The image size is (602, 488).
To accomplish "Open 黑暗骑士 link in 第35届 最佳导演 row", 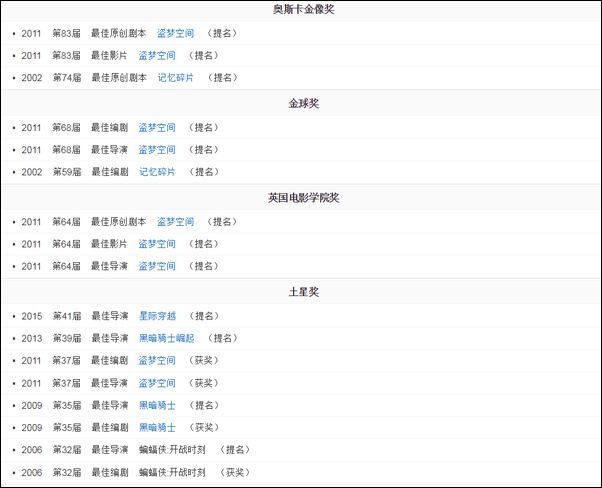I will pos(157,405).
